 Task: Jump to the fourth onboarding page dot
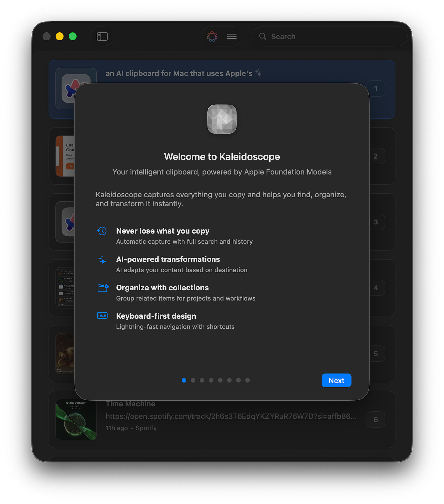click(x=211, y=380)
